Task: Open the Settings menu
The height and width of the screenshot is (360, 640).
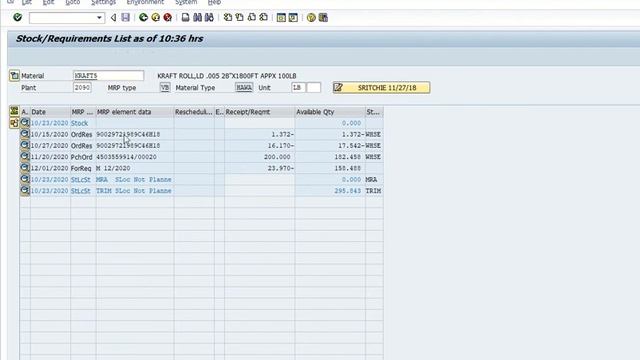Action: point(104,2)
